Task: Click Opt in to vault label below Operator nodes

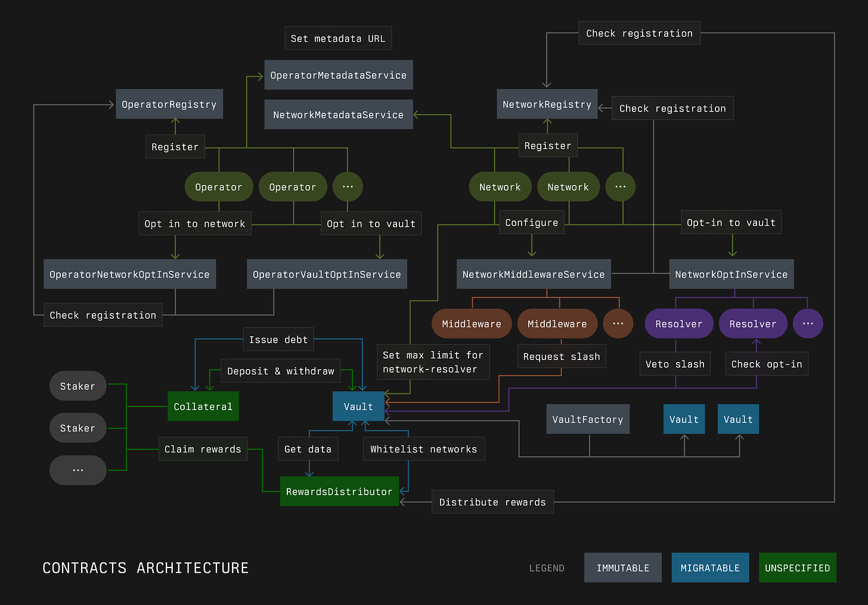Action: (x=371, y=224)
